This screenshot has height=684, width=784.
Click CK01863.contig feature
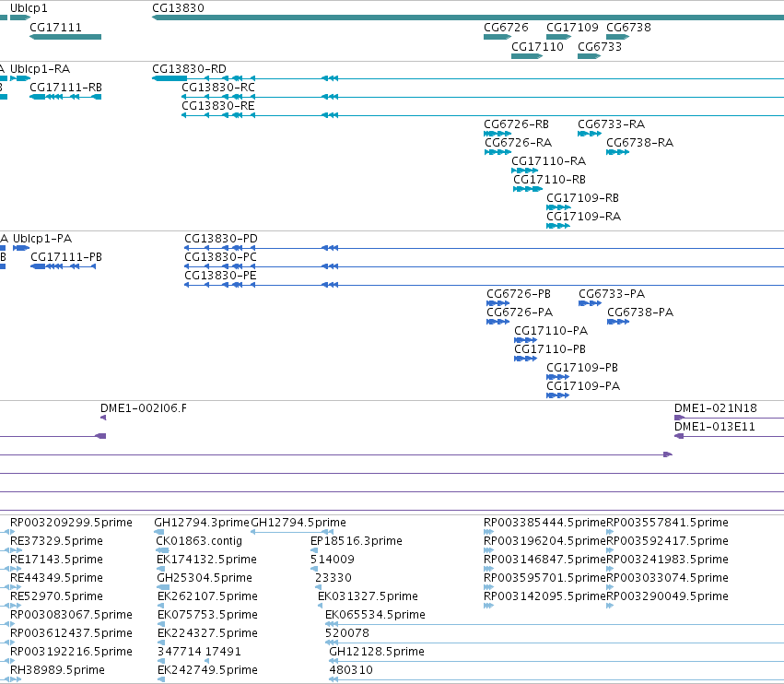[x=199, y=540]
